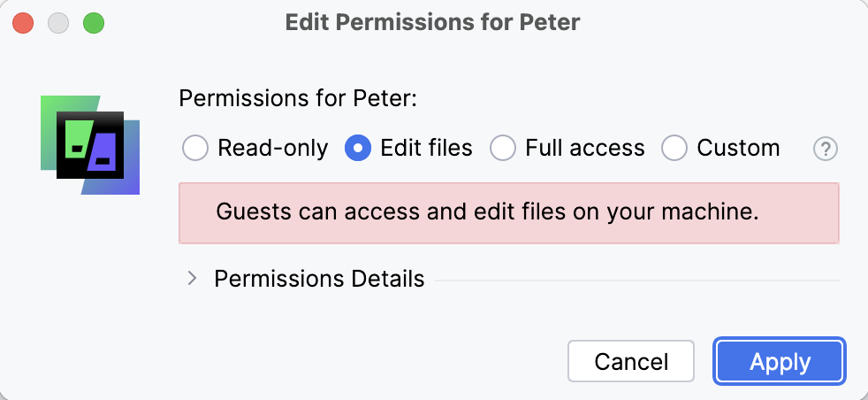
Task: Click the Edit files label text
Action: (426, 148)
